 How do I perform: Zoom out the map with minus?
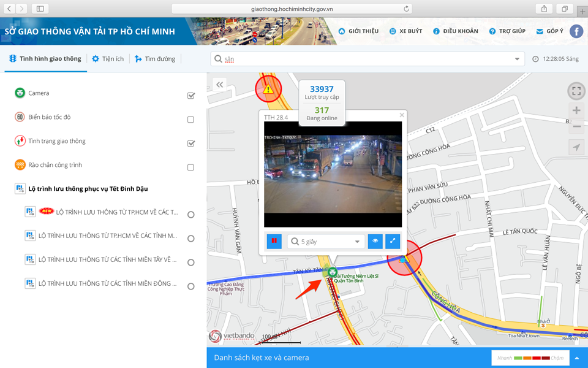click(x=576, y=126)
